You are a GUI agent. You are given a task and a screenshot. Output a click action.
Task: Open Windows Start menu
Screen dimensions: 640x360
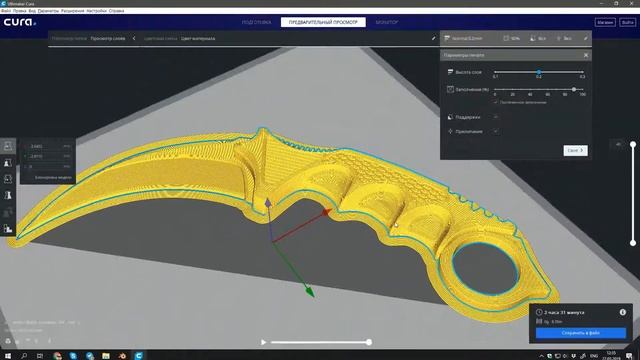tap(8, 356)
